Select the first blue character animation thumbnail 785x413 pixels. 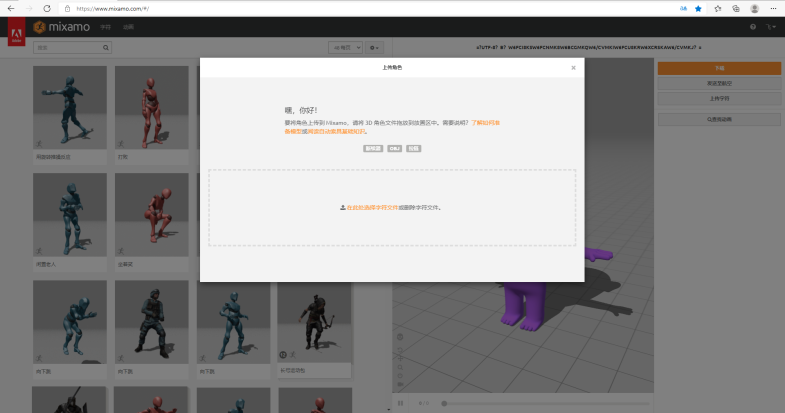click(71, 106)
